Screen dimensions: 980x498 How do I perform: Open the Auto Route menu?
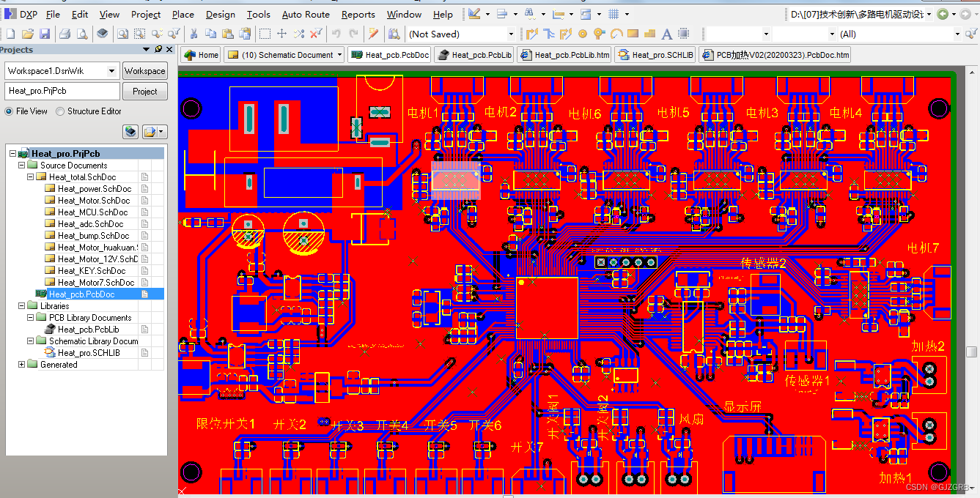pyautogui.click(x=306, y=14)
